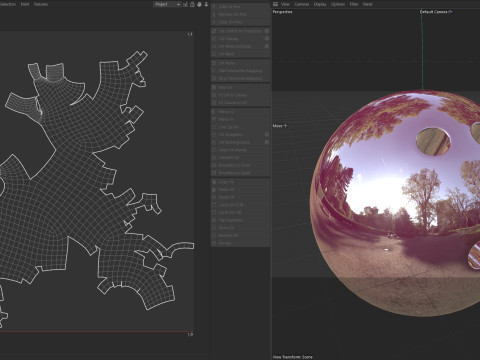The image size is (480, 360).
Task: Run the Restore UV command
Action: (240, 236)
